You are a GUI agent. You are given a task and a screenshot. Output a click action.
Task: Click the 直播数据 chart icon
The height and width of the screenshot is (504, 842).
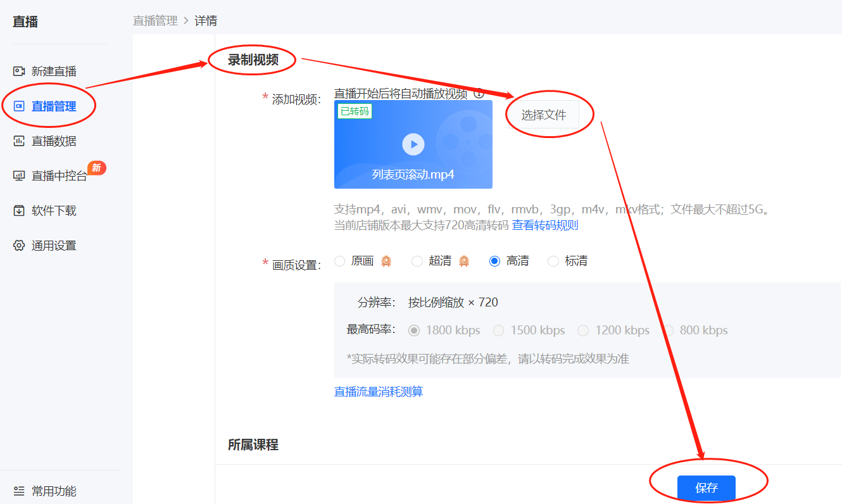click(19, 141)
